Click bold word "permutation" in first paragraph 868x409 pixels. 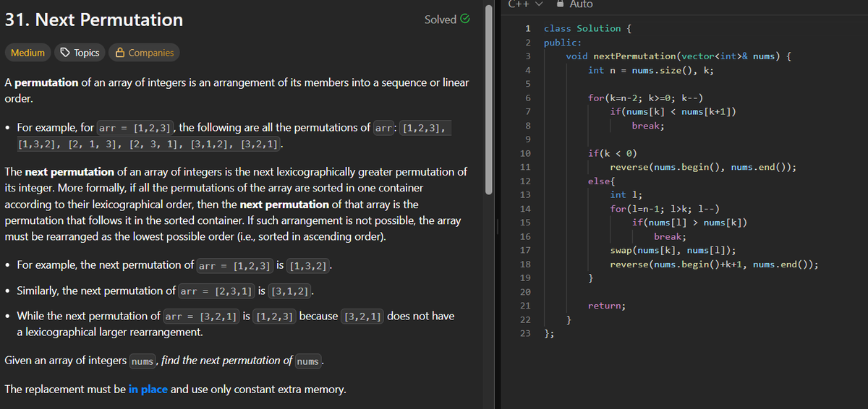[x=46, y=82]
